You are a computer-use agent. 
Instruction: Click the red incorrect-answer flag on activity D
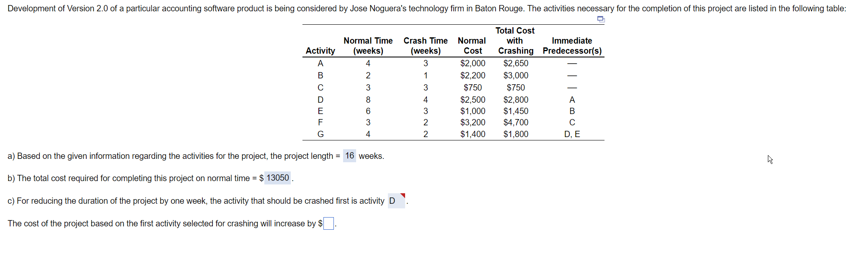403,195
